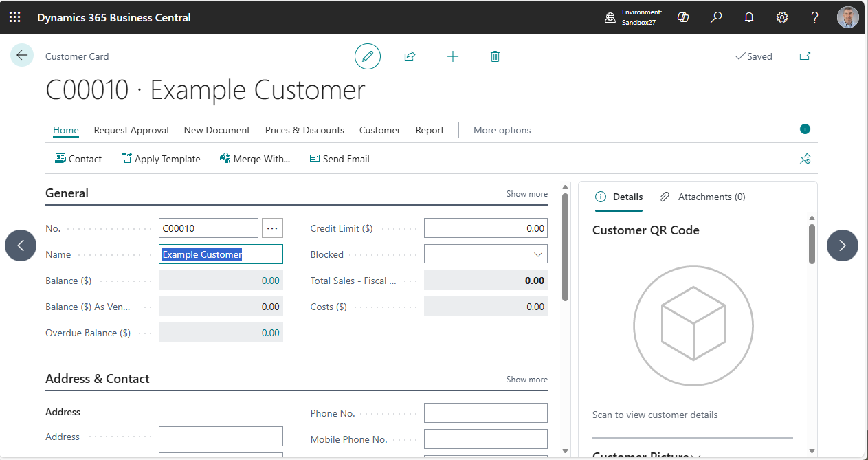Open More options menu
Screen dimensions: 868x460
point(502,130)
